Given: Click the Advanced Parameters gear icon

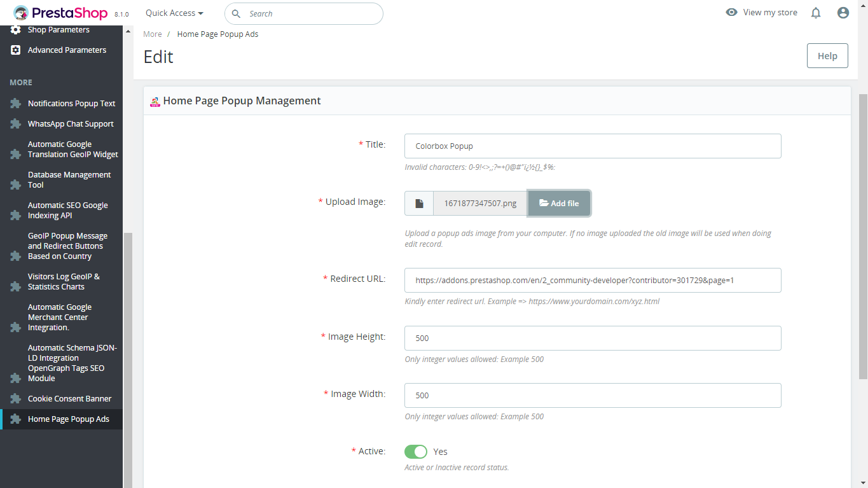Looking at the screenshot, I should [x=16, y=50].
